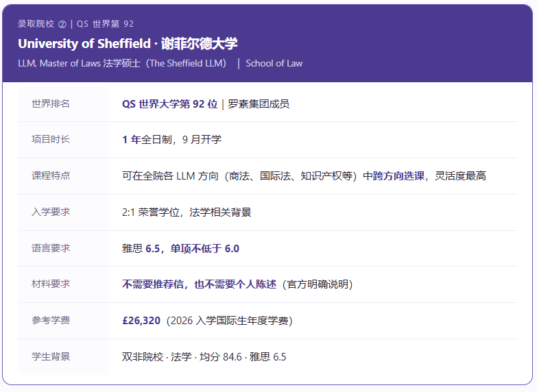Viewport: 537px width, 392px height.
Task: Click the '罗素集团成员' text
Action: (259, 103)
